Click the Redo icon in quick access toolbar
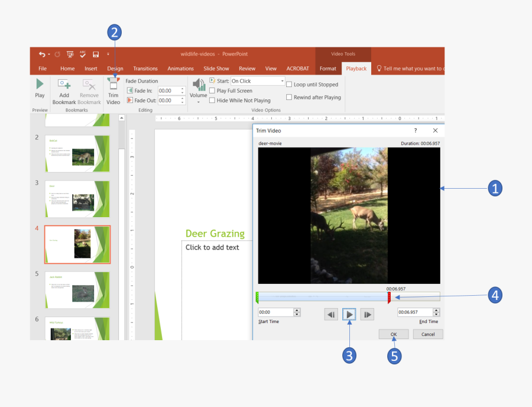 57,54
